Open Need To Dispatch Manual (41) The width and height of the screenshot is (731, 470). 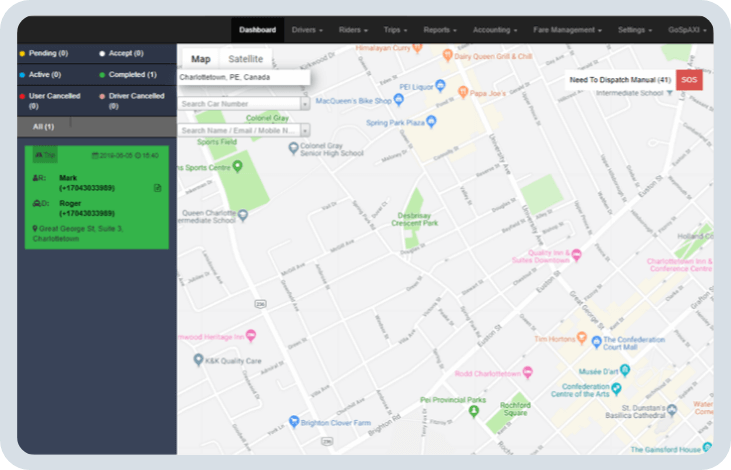coord(620,80)
